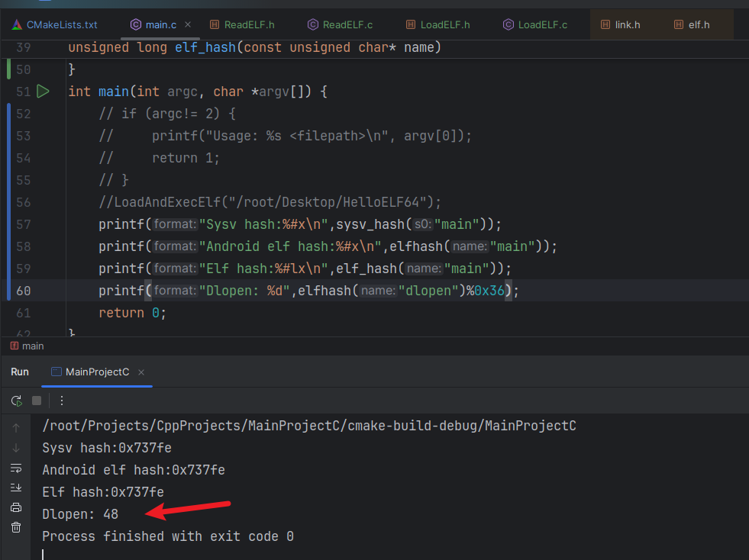Screen dimensions: 749x560
Task: Select the link.h editor tab
Action: point(627,25)
